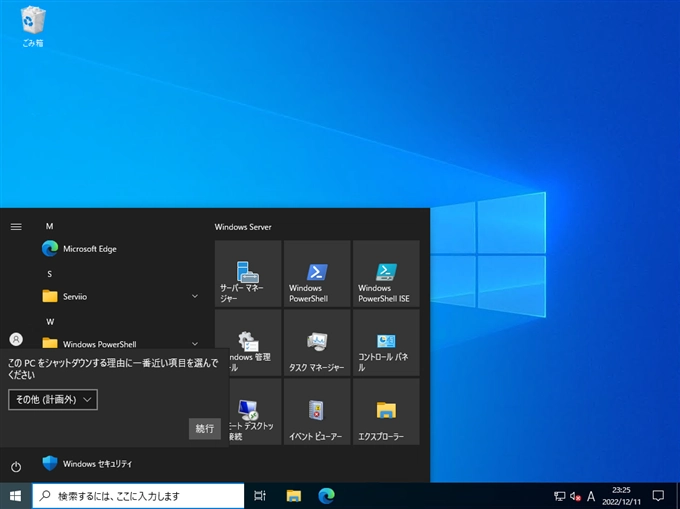This screenshot has width=680, height=509.
Task: Click the muted volume icon in system tray
Action: (x=575, y=496)
